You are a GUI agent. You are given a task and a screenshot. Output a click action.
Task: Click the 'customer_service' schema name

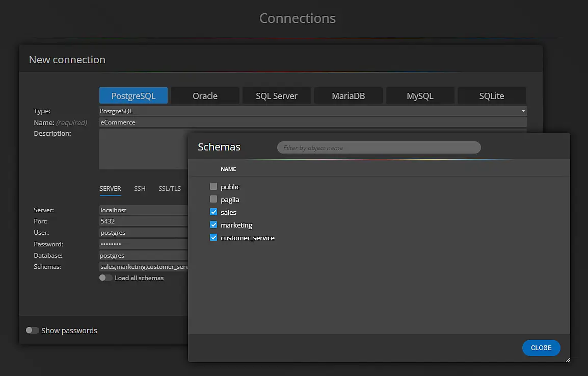[x=248, y=238]
